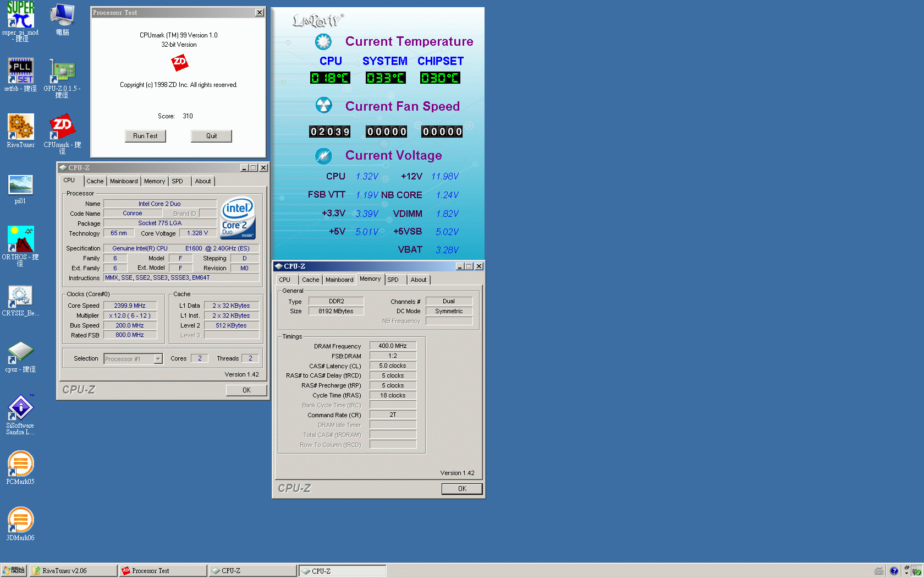The width and height of the screenshot is (924, 578).
Task: Click the Rated FSB 800.0 MHz field
Action: click(130, 335)
